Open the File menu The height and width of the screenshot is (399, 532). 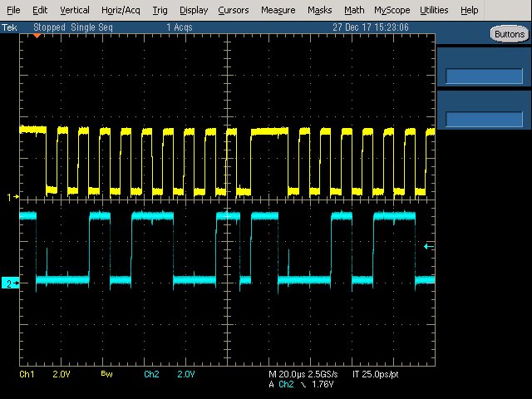coord(13,10)
